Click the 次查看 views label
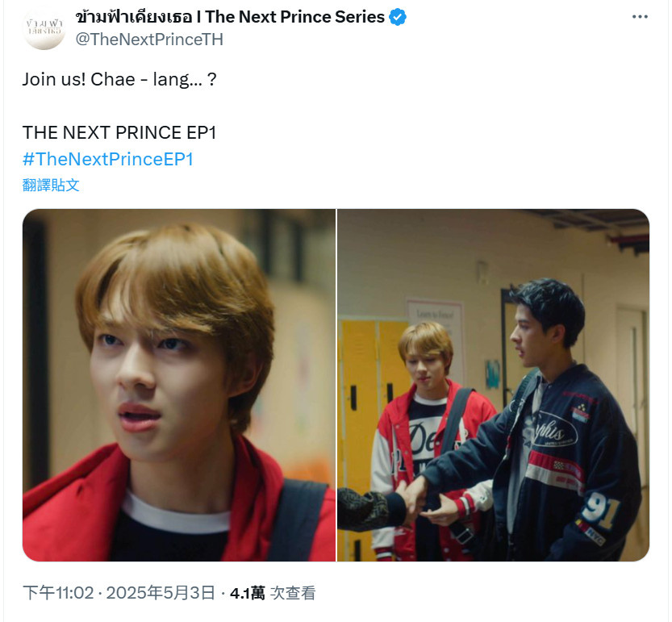Viewport: 672px width, 622px height. pyautogui.click(x=294, y=593)
